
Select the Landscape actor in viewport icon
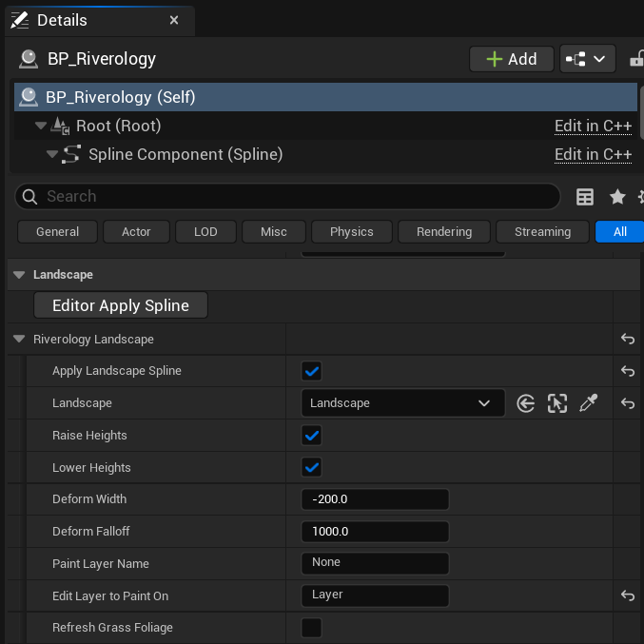click(557, 403)
